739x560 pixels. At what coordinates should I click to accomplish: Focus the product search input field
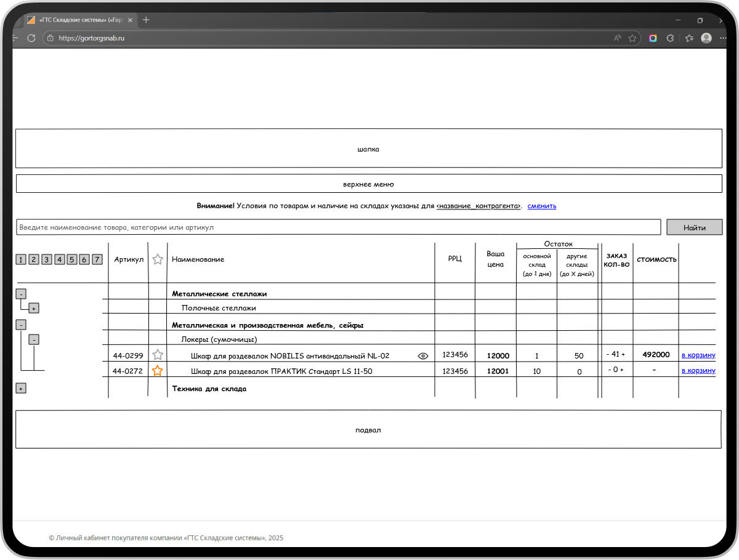pos(337,227)
